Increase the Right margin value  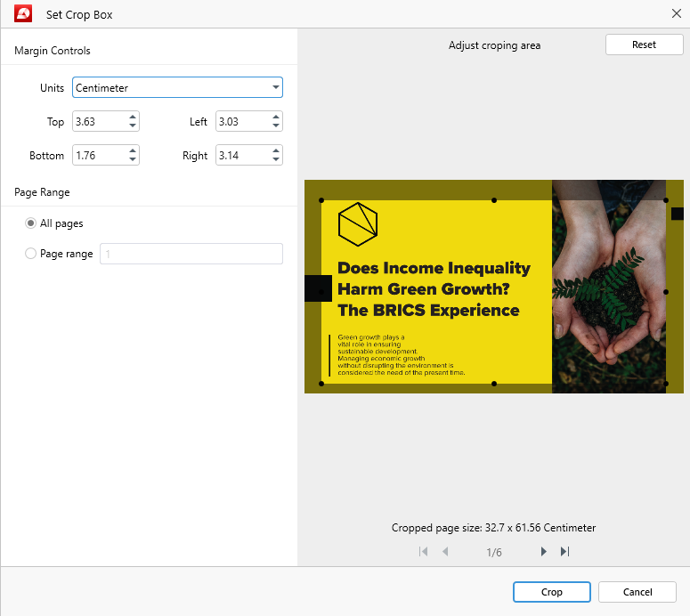(276, 151)
